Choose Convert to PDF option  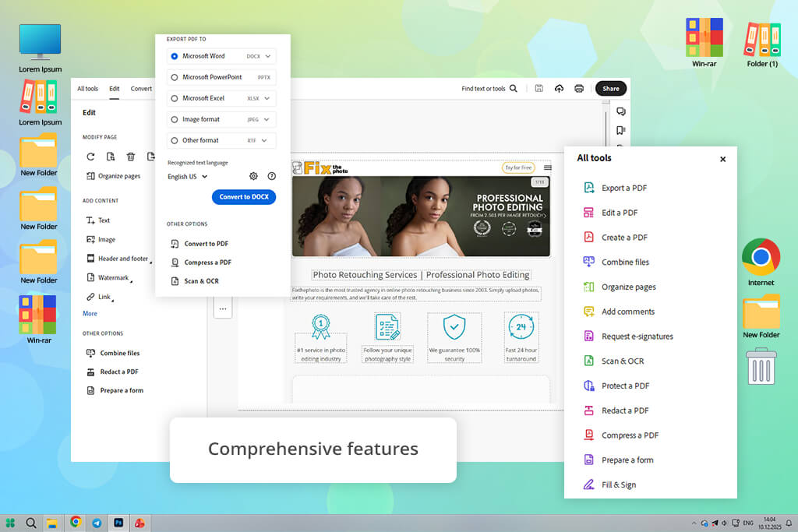[199, 244]
